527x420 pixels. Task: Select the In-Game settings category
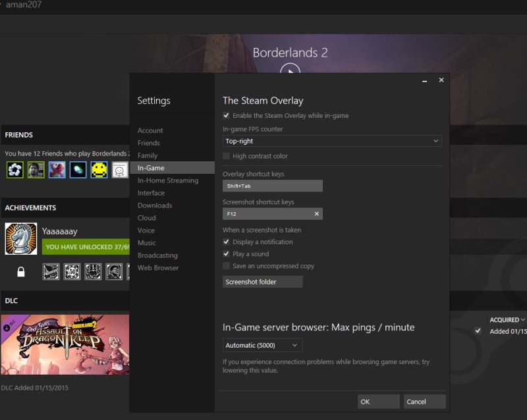point(172,168)
